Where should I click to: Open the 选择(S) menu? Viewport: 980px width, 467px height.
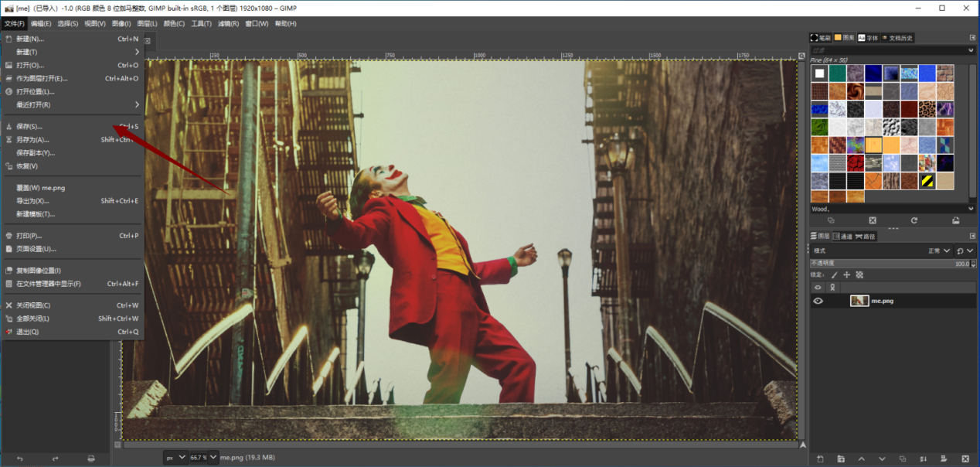[68, 23]
